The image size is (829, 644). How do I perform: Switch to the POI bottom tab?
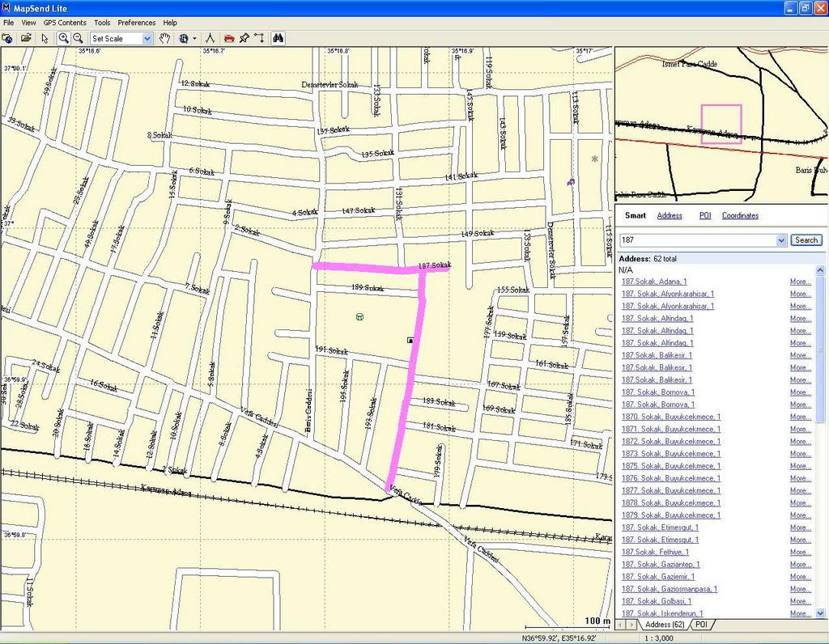701,625
